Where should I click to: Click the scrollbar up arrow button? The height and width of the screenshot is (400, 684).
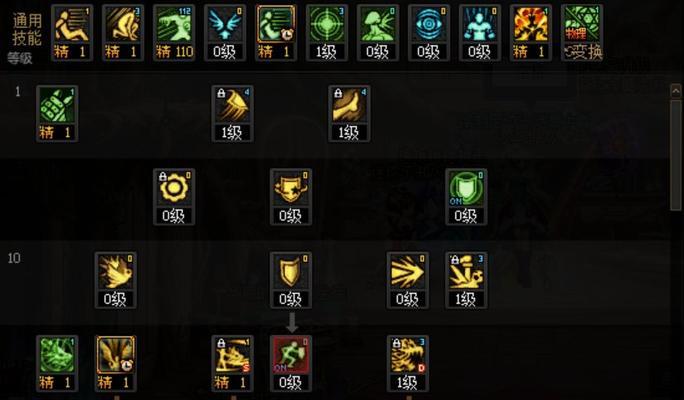click(675, 91)
